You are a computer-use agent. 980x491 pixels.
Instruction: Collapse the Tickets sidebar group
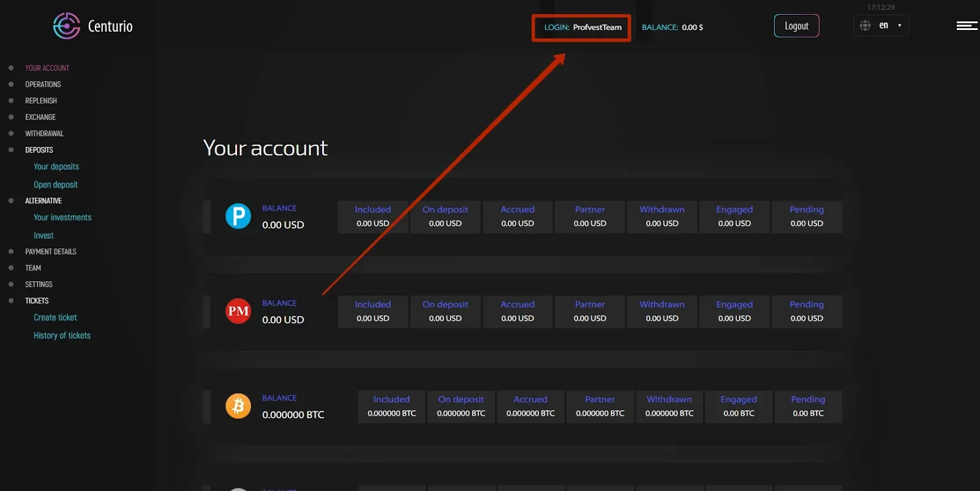pyautogui.click(x=37, y=301)
